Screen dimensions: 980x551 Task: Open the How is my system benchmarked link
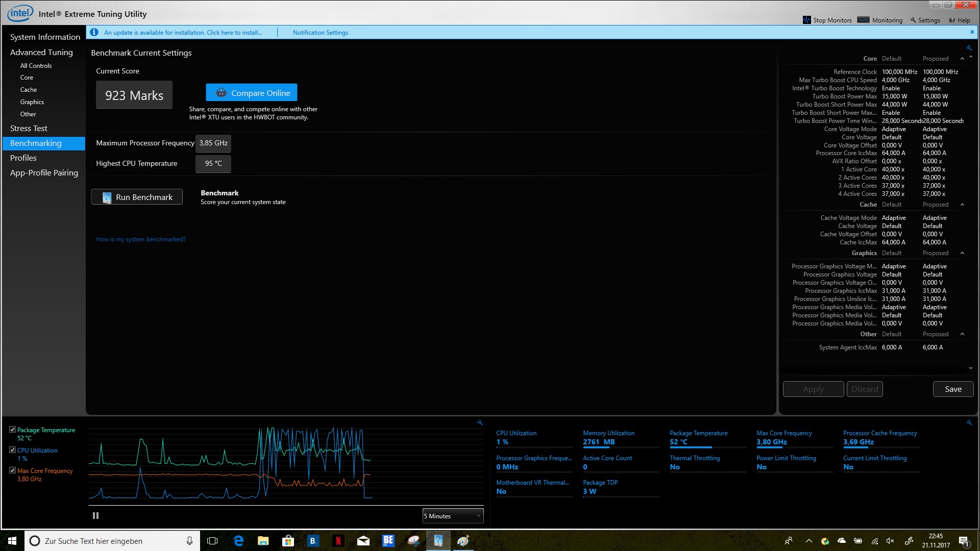pos(141,239)
